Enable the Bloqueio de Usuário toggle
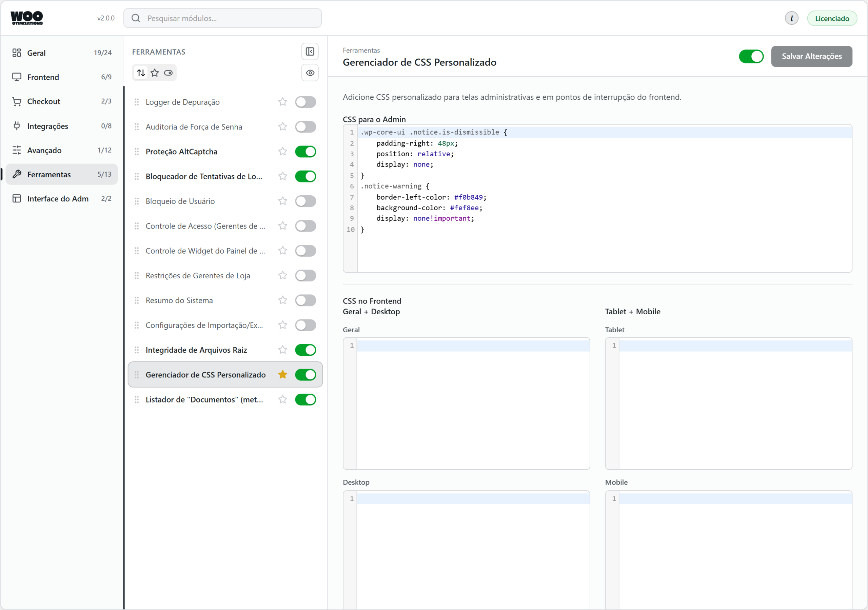 305,201
